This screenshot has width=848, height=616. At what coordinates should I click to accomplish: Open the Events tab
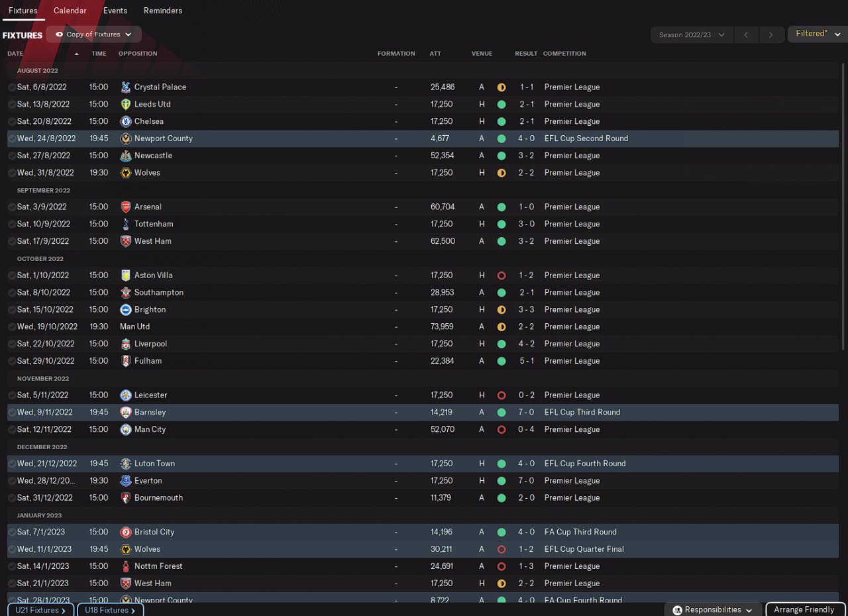[x=115, y=11]
